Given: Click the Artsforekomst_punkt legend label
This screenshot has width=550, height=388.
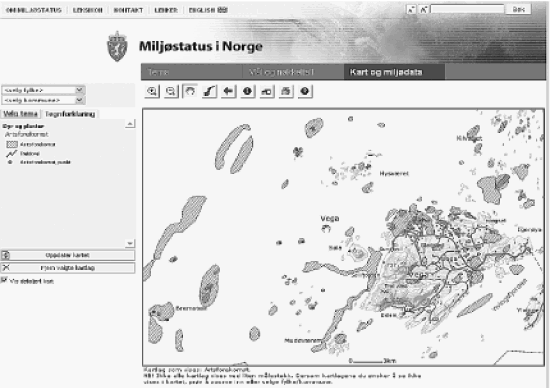Looking at the screenshot, I should pos(45,162).
